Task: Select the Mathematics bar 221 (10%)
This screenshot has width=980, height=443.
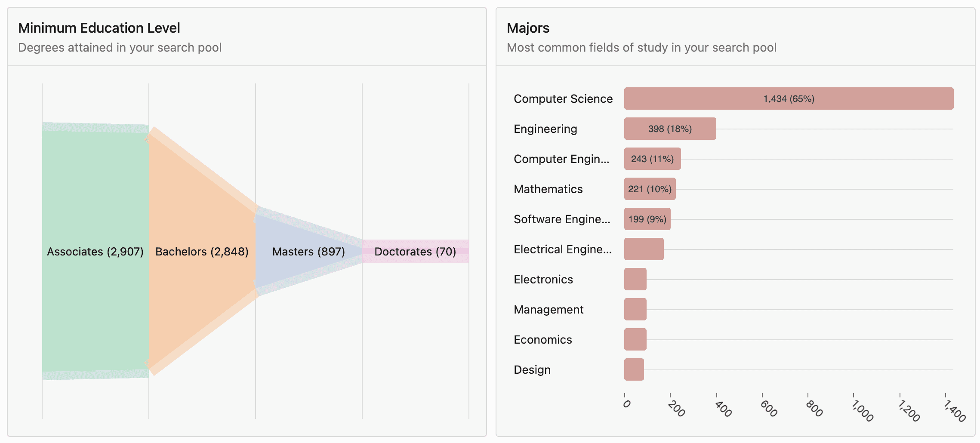Action: click(x=650, y=189)
